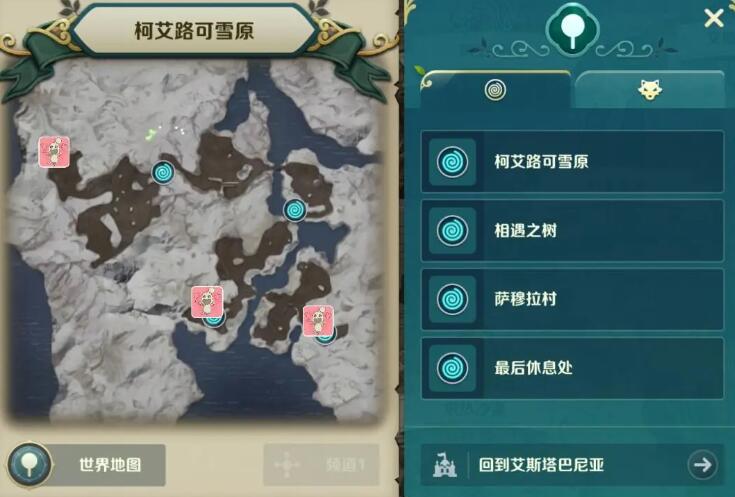Click the map pin emblem at the panel top
Screen dimensions: 735x497
click(572, 30)
